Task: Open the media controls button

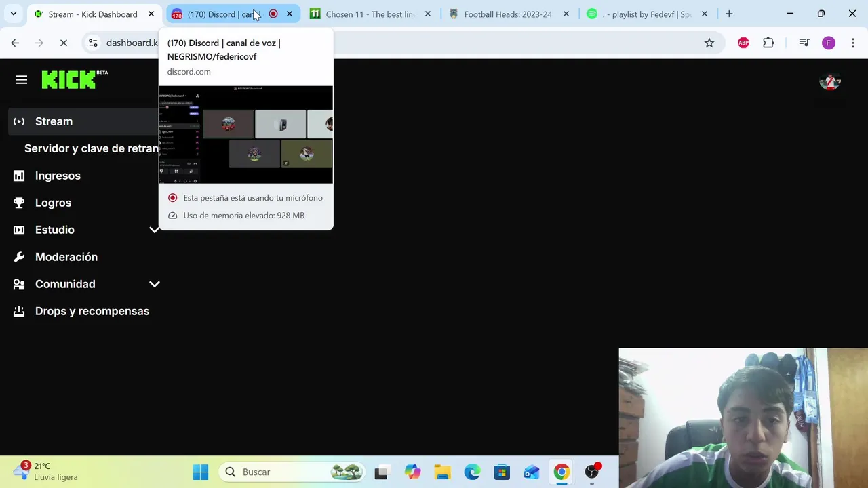Action: tap(804, 43)
